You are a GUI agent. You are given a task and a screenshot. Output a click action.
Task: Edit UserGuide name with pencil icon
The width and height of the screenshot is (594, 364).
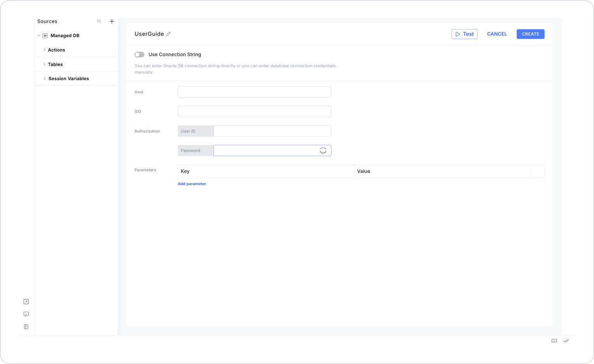[x=168, y=34]
